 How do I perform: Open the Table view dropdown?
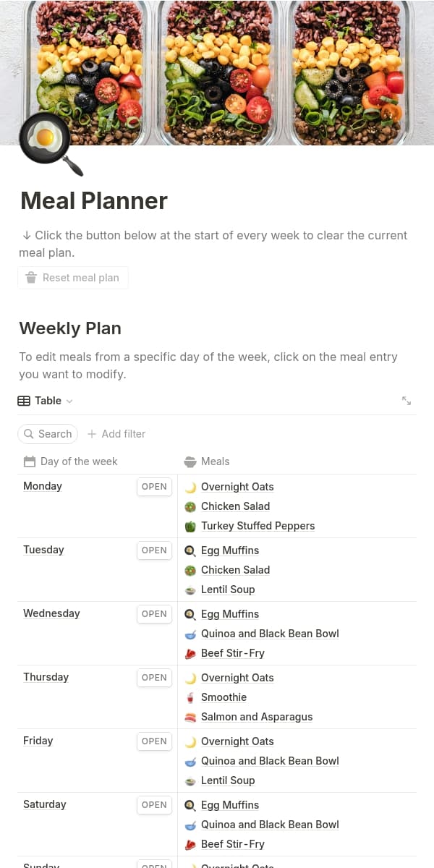[46, 401]
